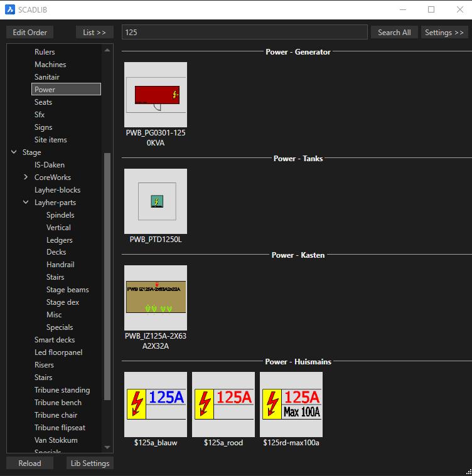Open Lib Settings
This screenshot has height=476, width=472.
pyautogui.click(x=90, y=463)
